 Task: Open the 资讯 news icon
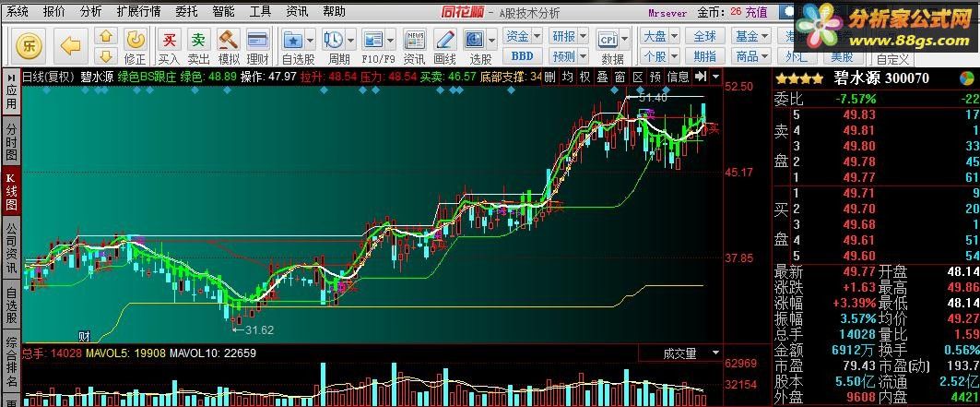(414, 40)
